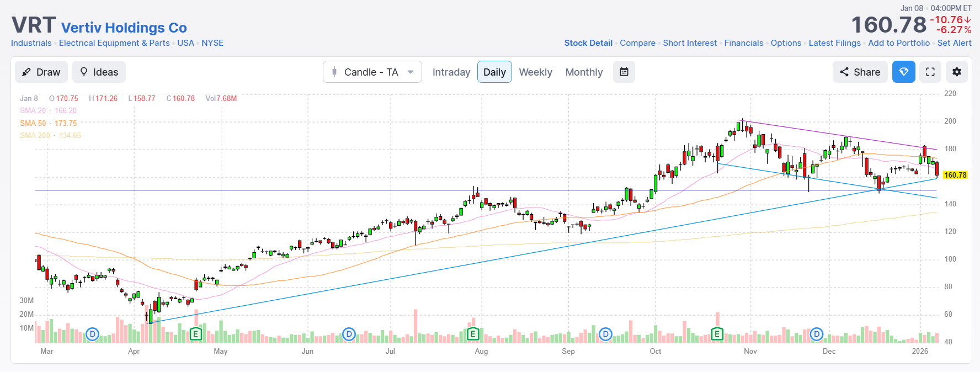980x372 pixels.
Task: Open the Draw tools
Action: (41, 72)
